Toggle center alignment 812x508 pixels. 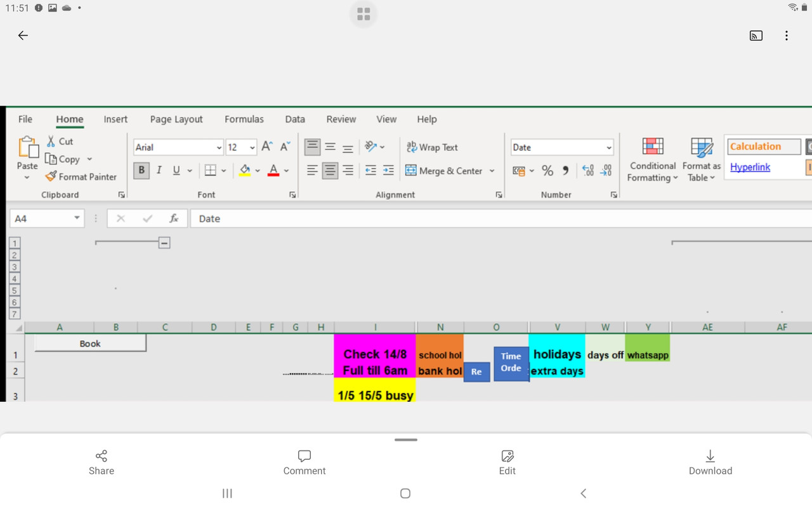pyautogui.click(x=330, y=170)
